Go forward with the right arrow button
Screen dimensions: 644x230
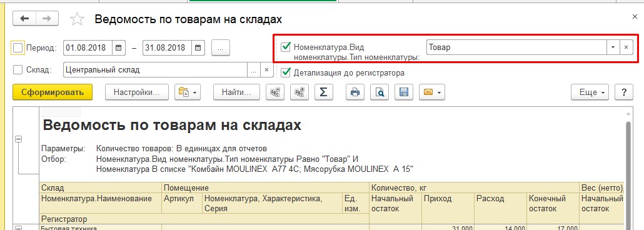[48, 19]
